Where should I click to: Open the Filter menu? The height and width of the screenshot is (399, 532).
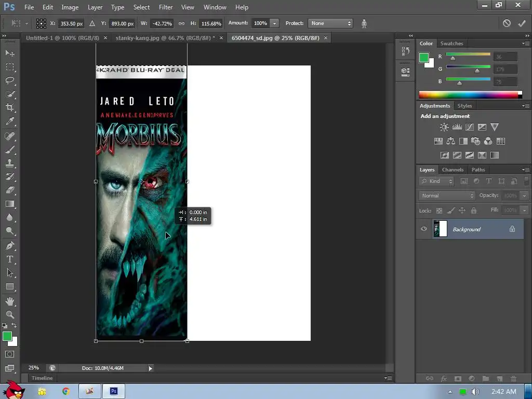[x=166, y=7]
